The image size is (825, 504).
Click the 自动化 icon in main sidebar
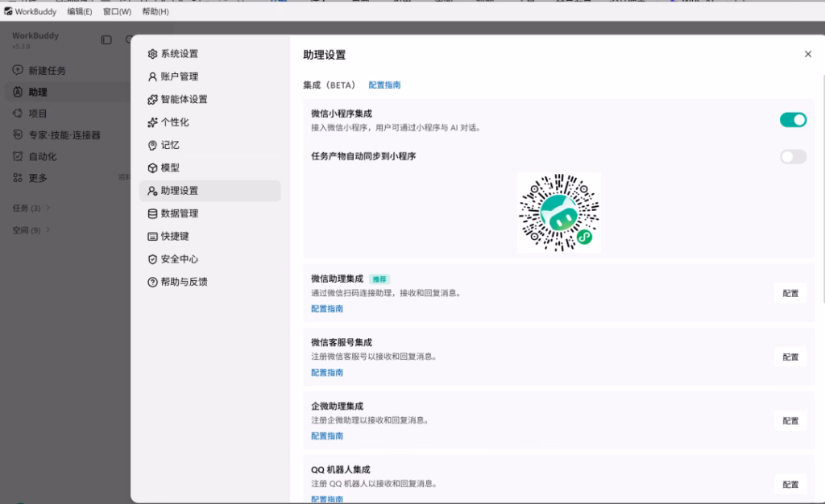[18, 156]
